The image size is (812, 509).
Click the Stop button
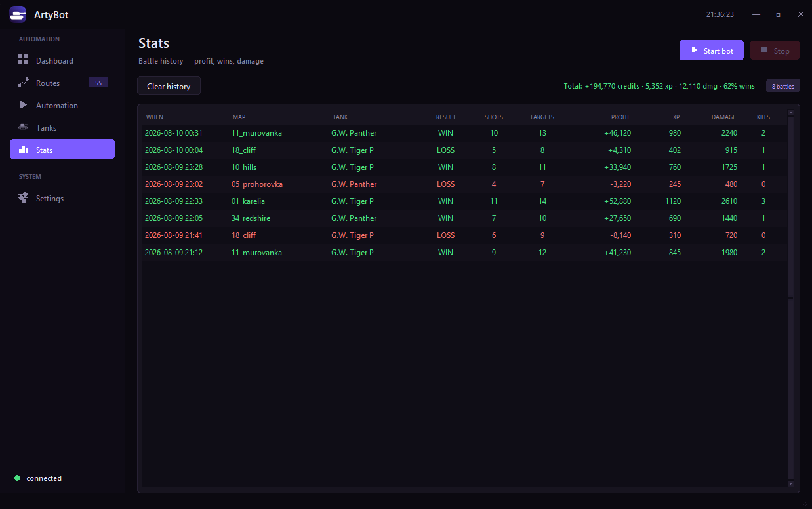coord(775,51)
